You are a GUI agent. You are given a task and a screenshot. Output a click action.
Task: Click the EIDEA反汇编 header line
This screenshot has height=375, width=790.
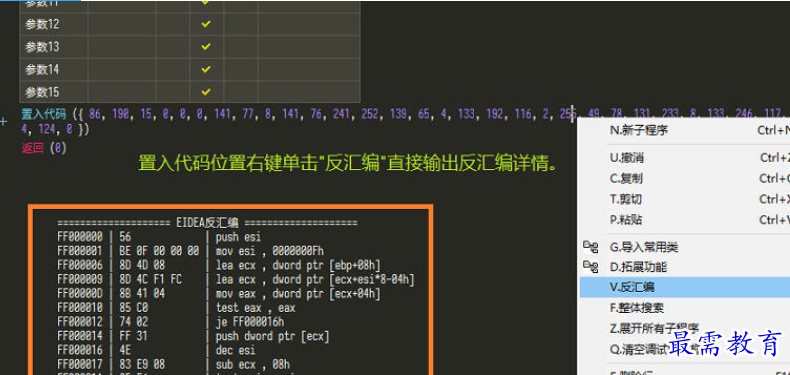click(x=207, y=222)
